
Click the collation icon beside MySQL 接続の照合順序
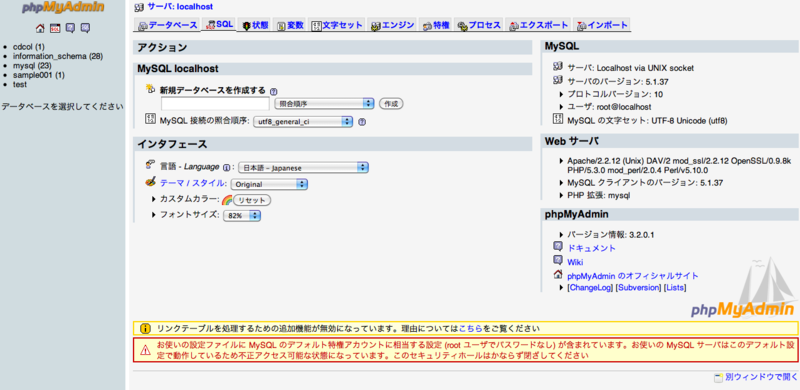(151, 119)
